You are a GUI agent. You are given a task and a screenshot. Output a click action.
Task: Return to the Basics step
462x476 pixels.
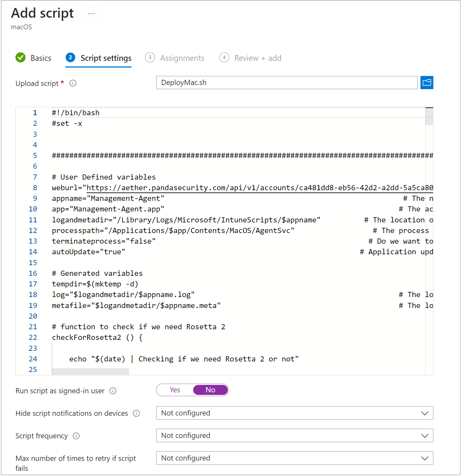(41, 58)
